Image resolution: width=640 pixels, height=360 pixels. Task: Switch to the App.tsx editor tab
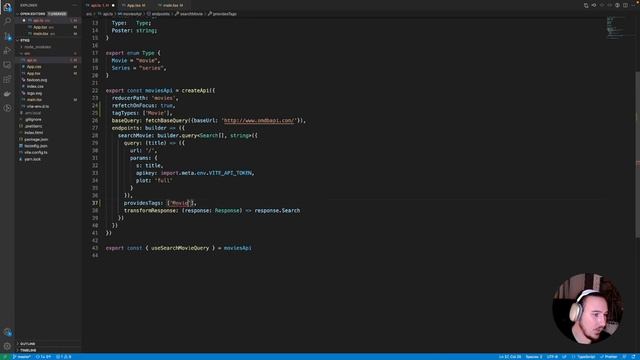135,5
